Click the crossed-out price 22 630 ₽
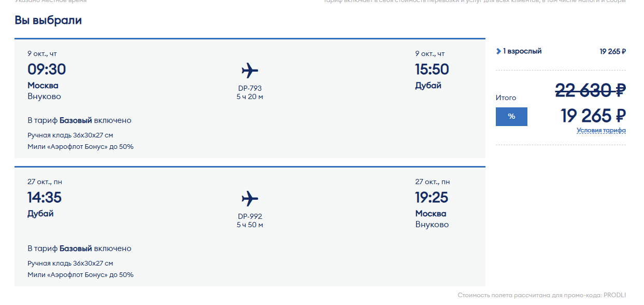Image resolution: width=644 pixels, height=305 pixels. [590, 90]
